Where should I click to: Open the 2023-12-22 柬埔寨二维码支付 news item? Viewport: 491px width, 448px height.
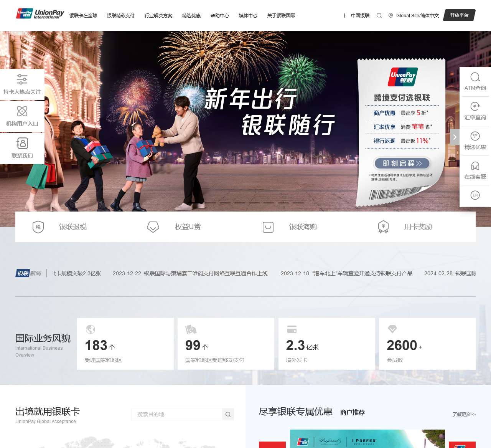pyautogui.click(x=190, y=273)
